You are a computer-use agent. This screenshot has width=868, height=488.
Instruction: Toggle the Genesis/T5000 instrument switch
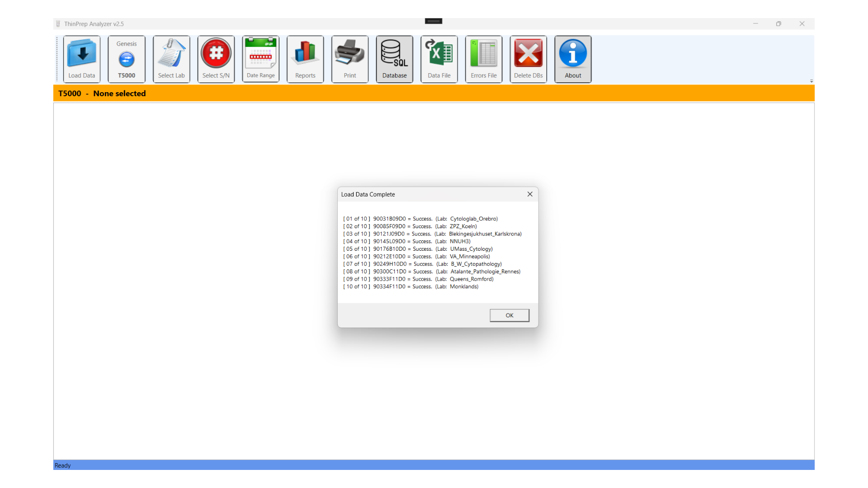point(127,59)
